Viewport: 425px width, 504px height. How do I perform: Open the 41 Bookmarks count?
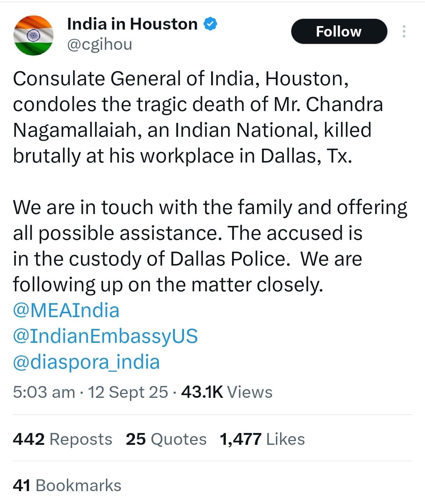click(67, 486)
